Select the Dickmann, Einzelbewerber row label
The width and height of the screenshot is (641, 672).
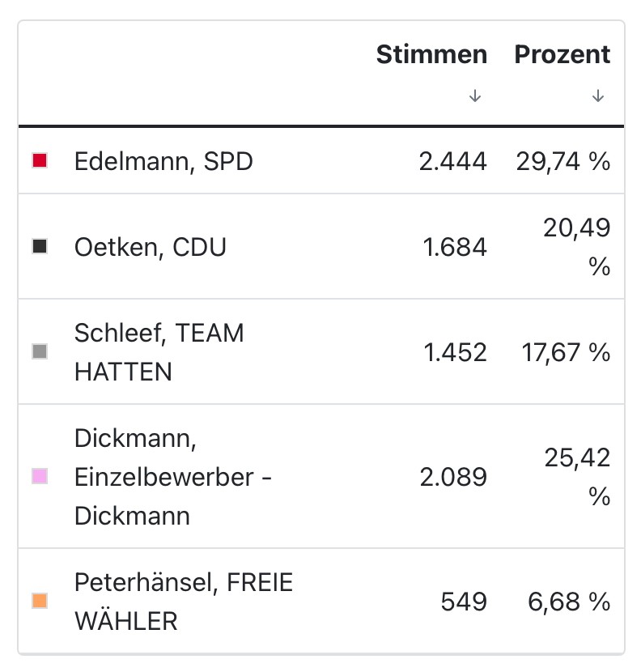coord(173,477)
